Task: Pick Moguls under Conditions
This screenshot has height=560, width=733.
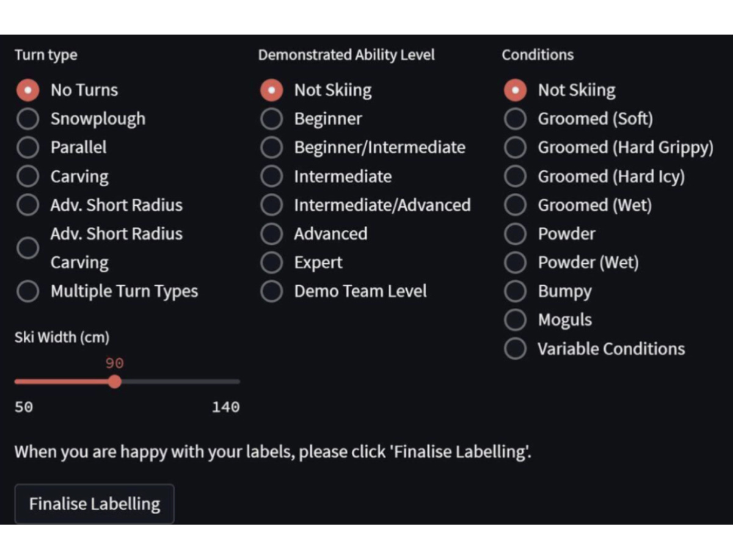Action: [515, 320]
